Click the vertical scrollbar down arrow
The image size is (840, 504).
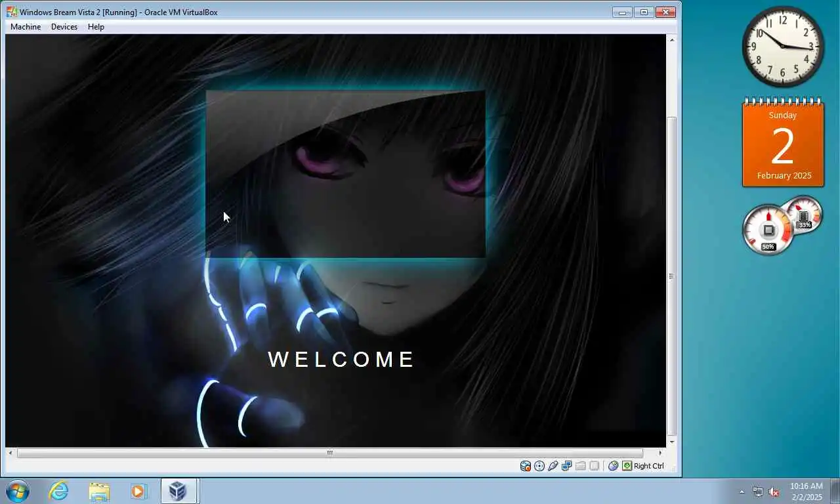(x=671, y=442)
